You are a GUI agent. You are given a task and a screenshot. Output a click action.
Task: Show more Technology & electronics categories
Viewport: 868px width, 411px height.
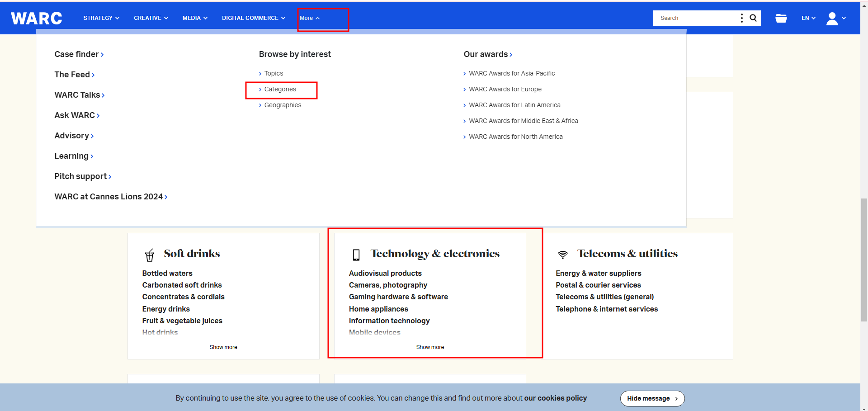click(430, 347)
